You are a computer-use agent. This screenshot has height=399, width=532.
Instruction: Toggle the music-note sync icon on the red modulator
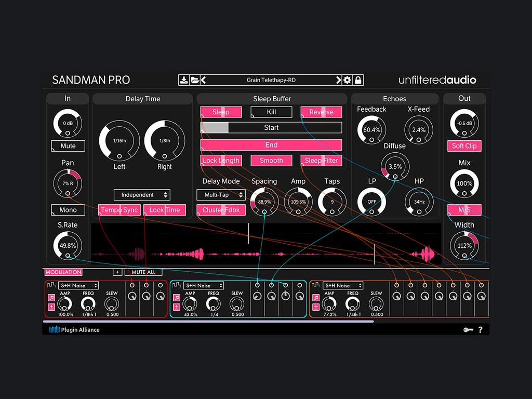coord(51,298)
